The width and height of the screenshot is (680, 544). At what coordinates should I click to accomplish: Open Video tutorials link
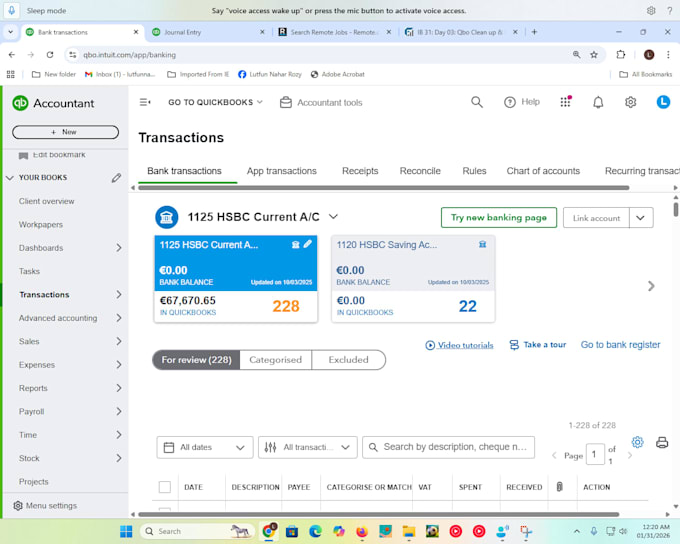point(459,345)
